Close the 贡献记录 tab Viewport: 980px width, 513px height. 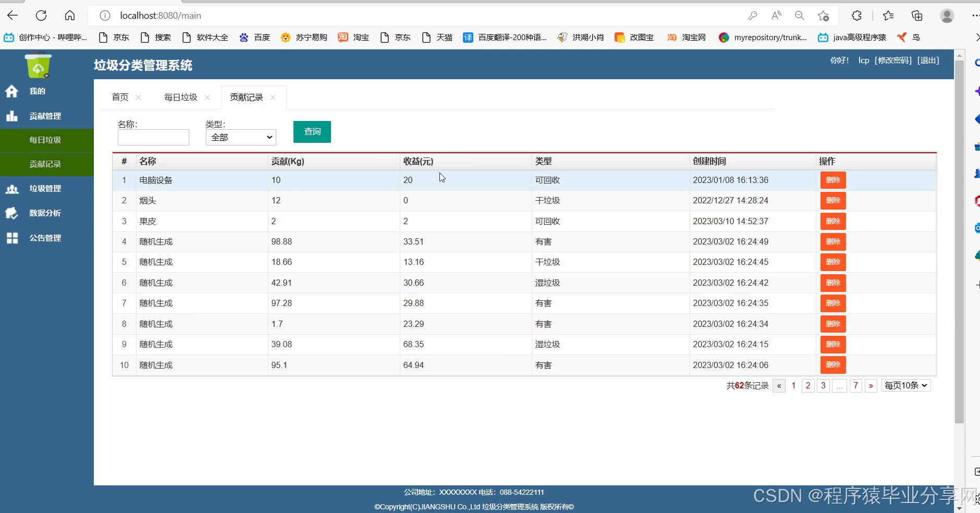[273, 97]
